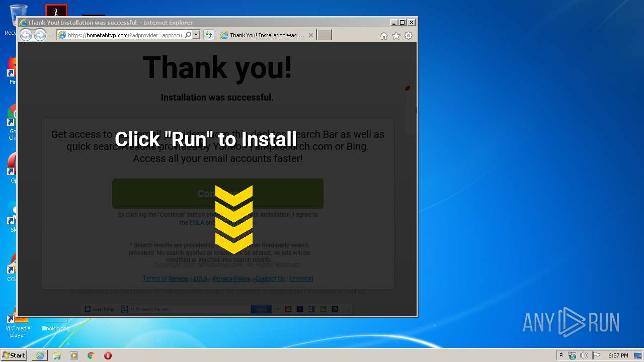This screenshot has height=362, width=644.
Task: Click the network status tray icon
Action: [572, 355]
